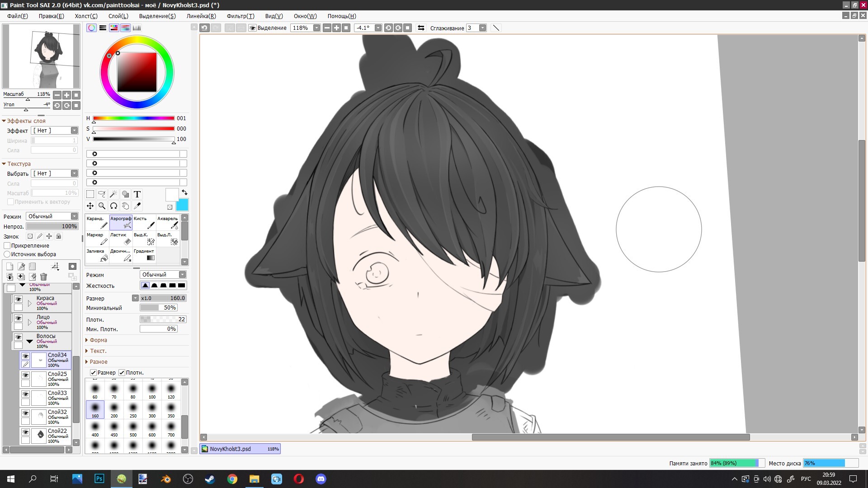
Task: Enable the Прикрепление checkbox
Action: click(7, 246)
